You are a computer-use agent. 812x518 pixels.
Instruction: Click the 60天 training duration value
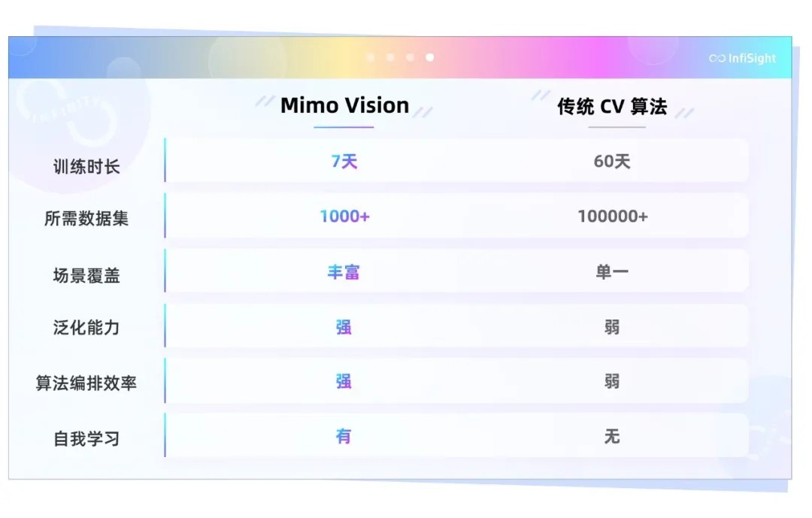pos(612,162)
